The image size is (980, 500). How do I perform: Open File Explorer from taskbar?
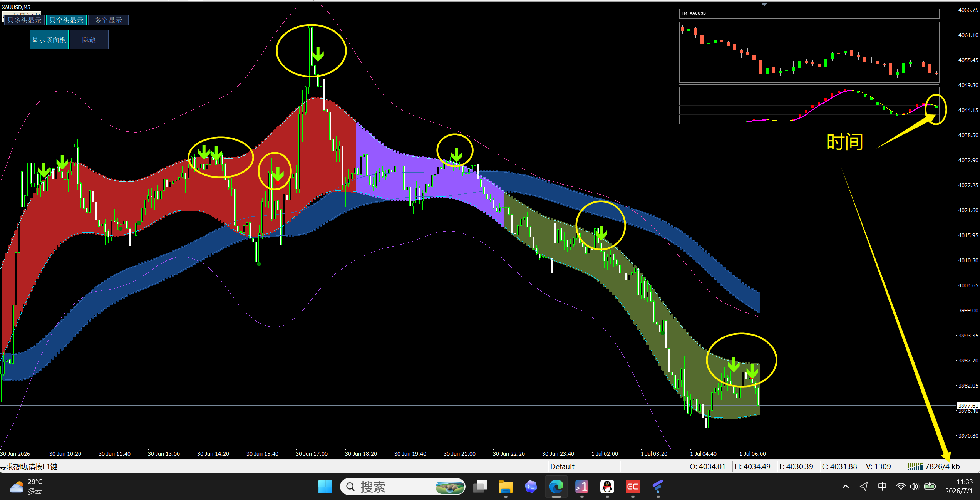(506, 487)
